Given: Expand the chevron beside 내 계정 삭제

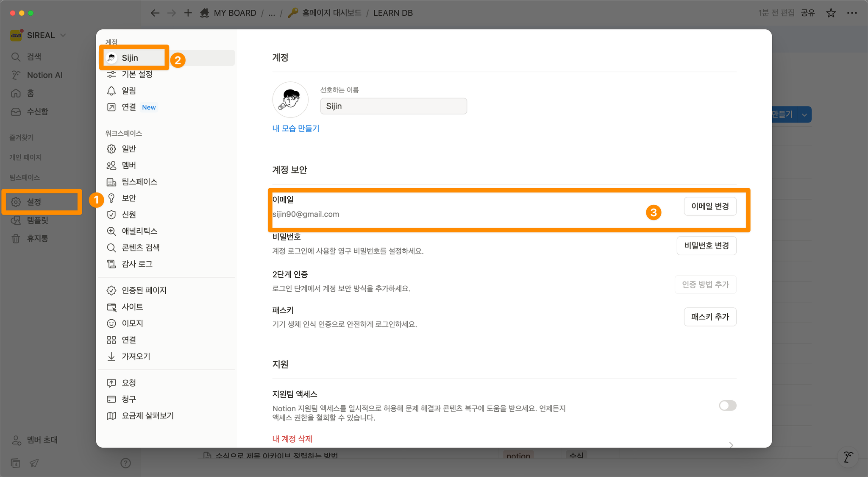Looking at the screenshot, I should (731, 445).
